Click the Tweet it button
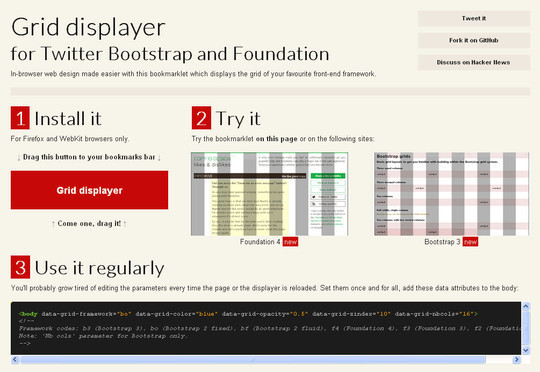Screen dimensions: 540x372 (x=474, y=18)
